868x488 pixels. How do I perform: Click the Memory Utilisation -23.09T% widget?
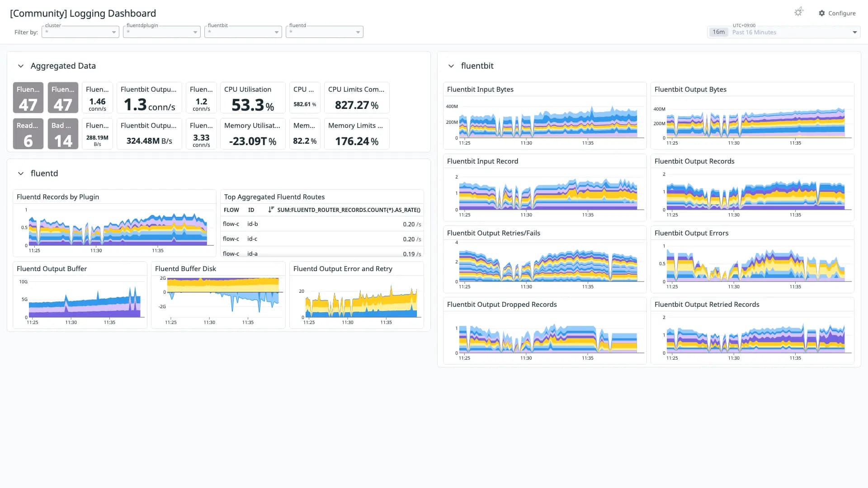[x=253, y=134]
